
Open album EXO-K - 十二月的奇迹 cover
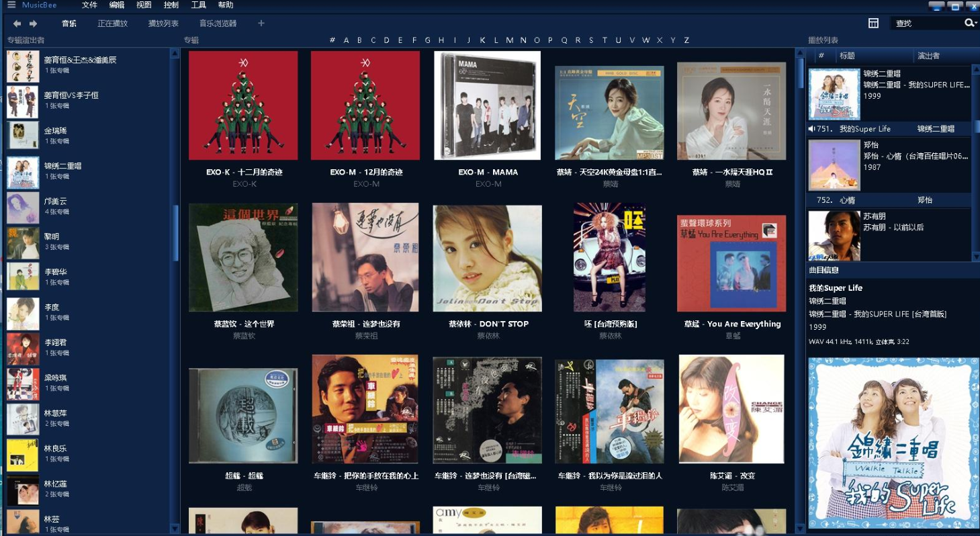point(243,105)
